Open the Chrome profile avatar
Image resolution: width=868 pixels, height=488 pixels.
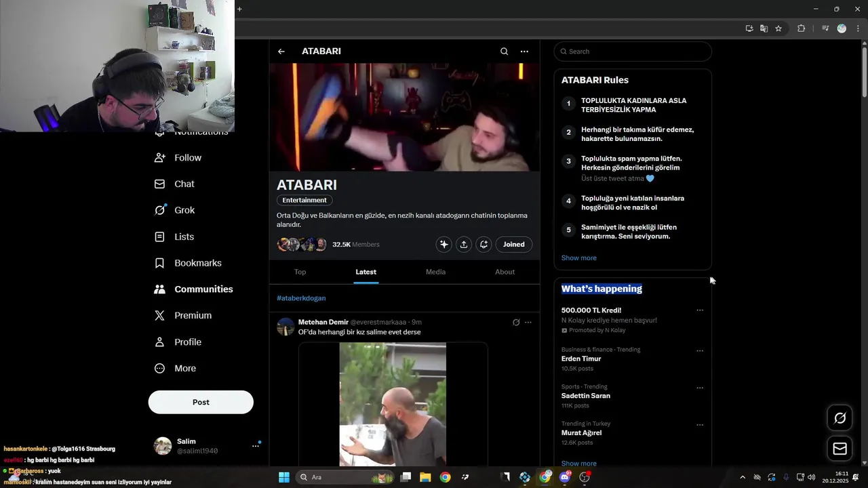click(842, 28)
